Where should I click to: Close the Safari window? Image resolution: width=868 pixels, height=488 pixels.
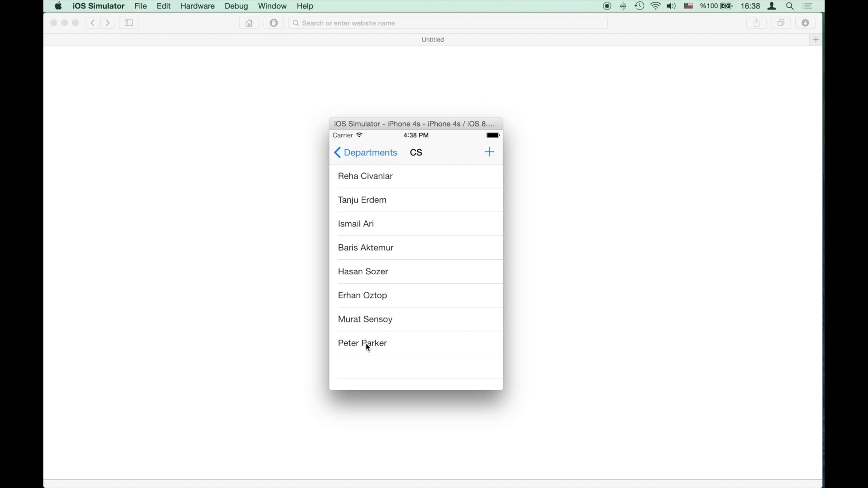(x=54, y=23)
